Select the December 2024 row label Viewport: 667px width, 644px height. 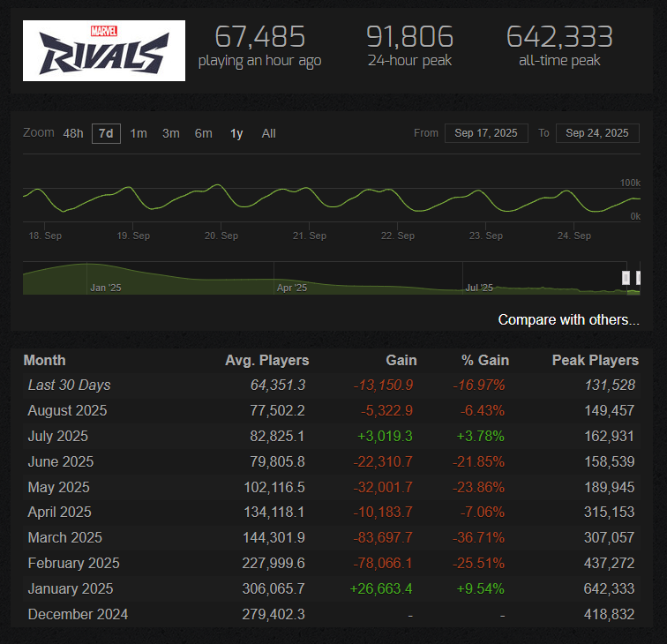click(x=78, y=614)
